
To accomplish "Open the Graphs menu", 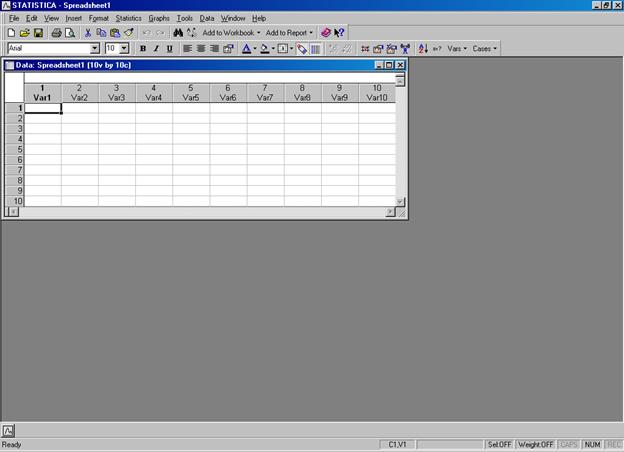I will click(x=159, y=18).
